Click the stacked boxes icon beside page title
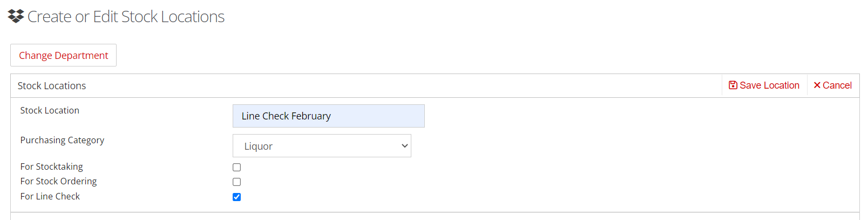Image resolution: width=868 pixels, height=220 pixels. (16, 16)
